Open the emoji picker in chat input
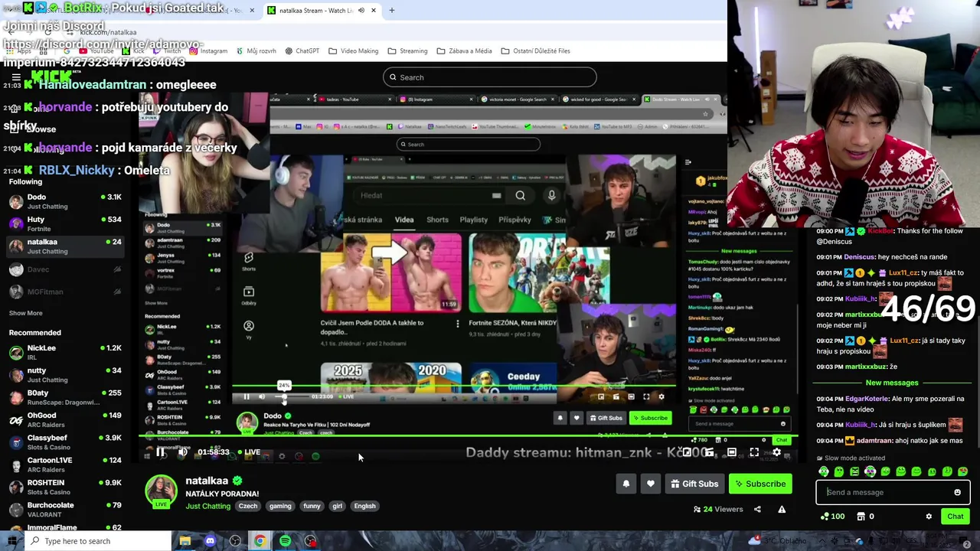Image resolution: width=980 pixels, height=551 pixels. 957,492
